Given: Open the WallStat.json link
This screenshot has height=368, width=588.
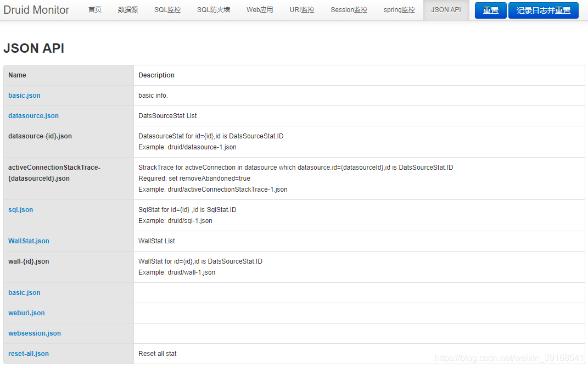Looking at the screenshot, I should (29, 241).
